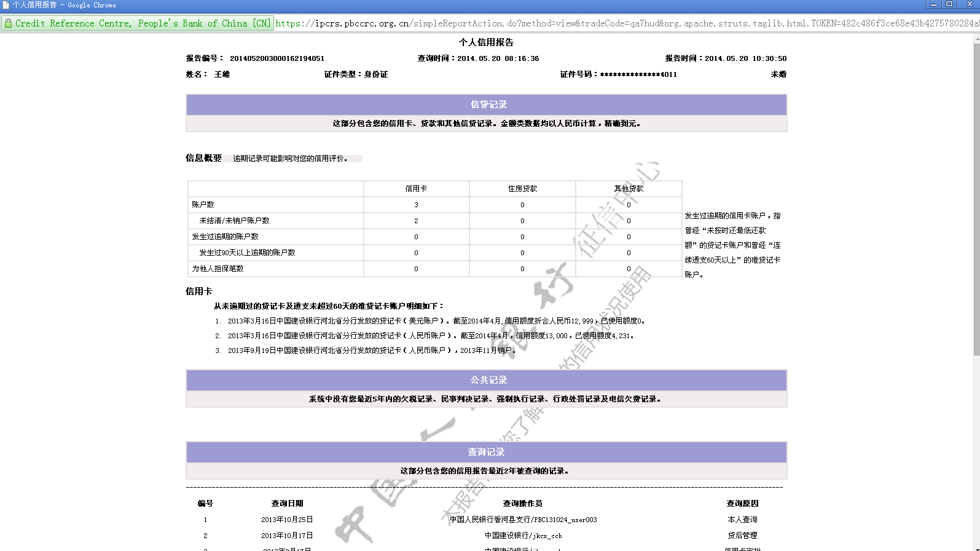
Task: Click the scrollbar up arrow
Action: pos(976,39)
